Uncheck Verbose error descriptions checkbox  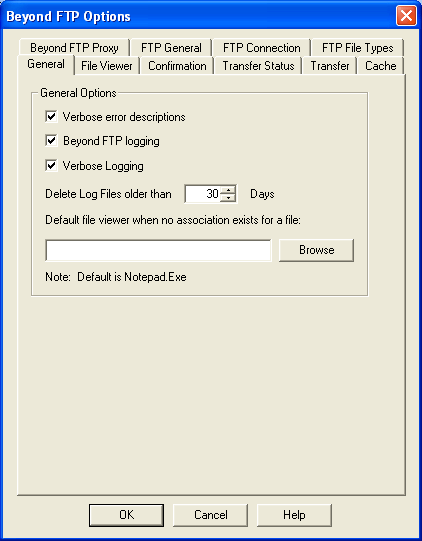click(x=51, y=117)
